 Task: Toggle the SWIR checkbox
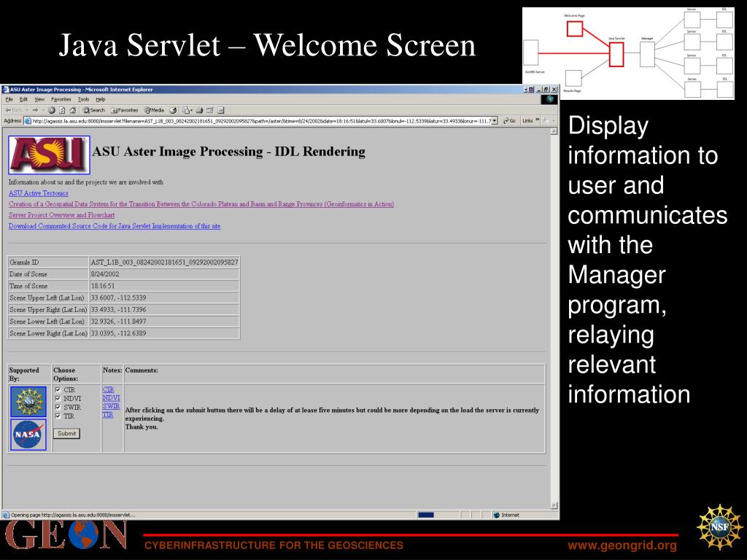tap(58, 407)
